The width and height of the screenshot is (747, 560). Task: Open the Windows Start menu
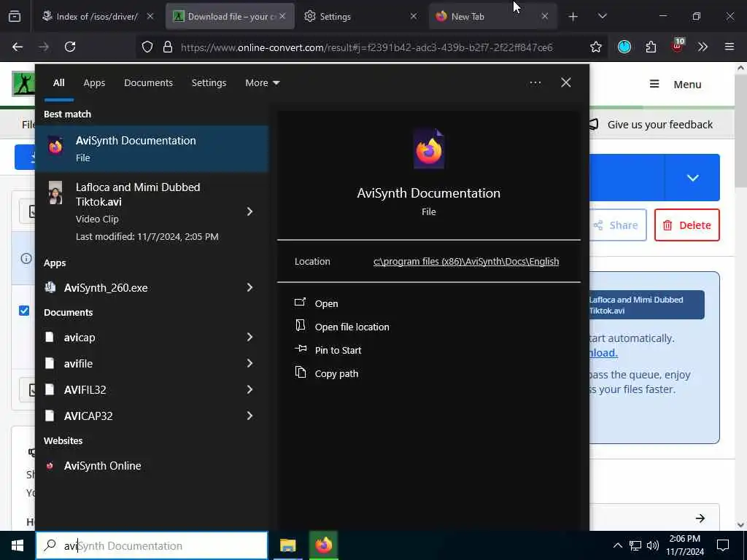click(x=18, y=545)
